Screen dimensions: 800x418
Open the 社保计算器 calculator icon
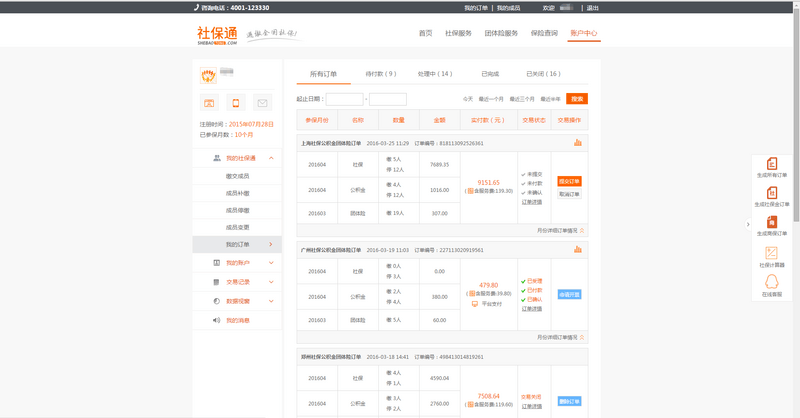[x=771, y=253]
